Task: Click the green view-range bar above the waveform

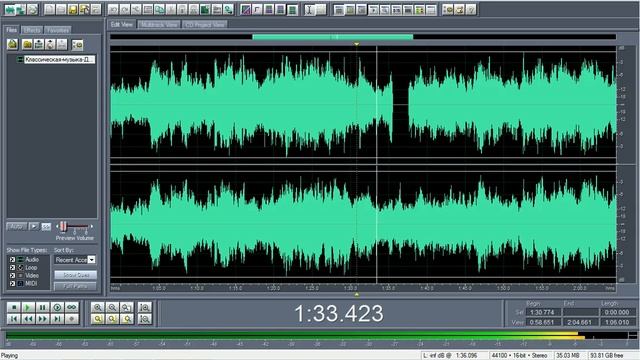Action: pyautogui.click(x=333, y=37)
